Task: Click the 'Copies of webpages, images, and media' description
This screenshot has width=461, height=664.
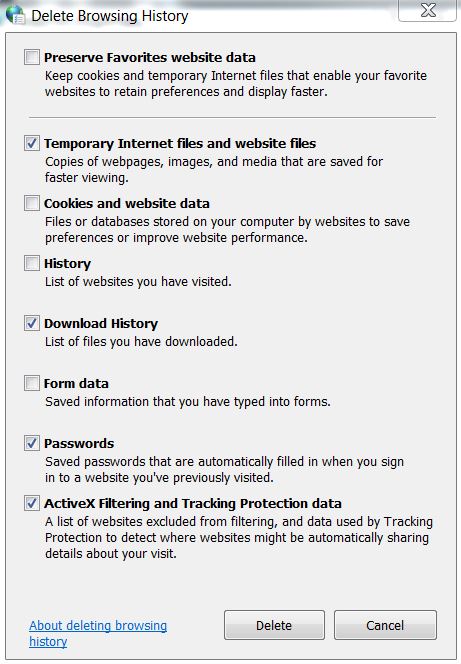Action: [x=214, y=169]
